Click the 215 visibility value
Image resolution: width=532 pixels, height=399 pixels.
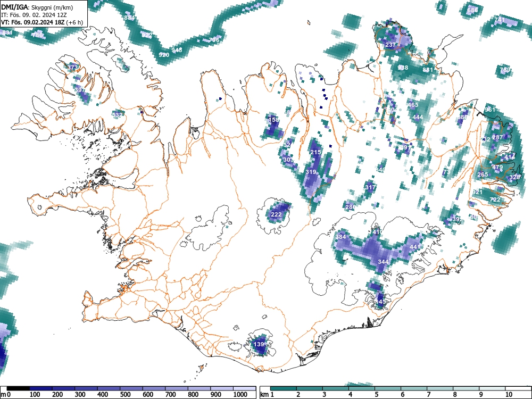coord(315,152)
